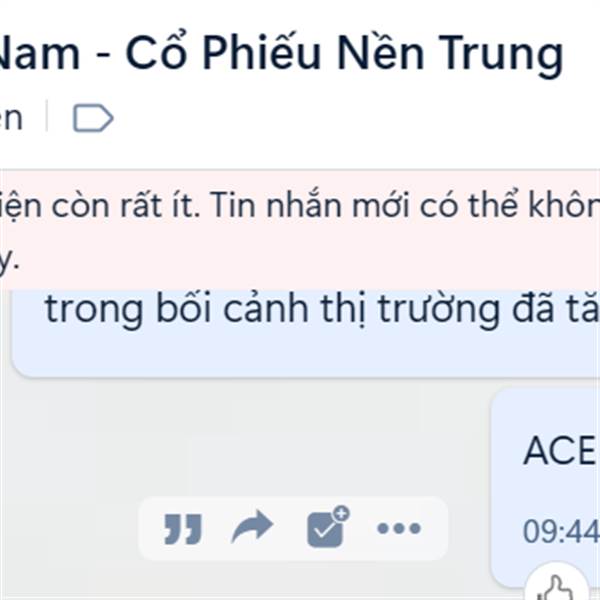Screen dimensions: 600x600
Task: Click the 09:44 message timestamp
Action: point(561,531)
